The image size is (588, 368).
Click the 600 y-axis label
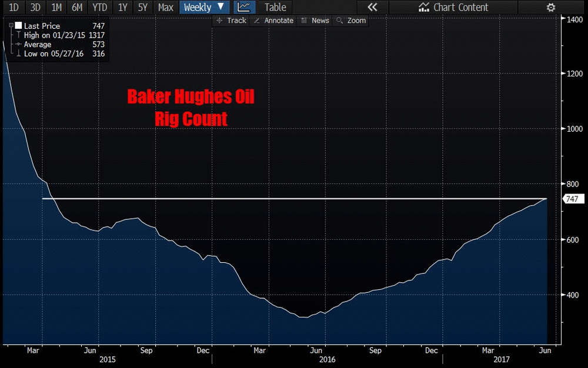(x=572, y=240)
